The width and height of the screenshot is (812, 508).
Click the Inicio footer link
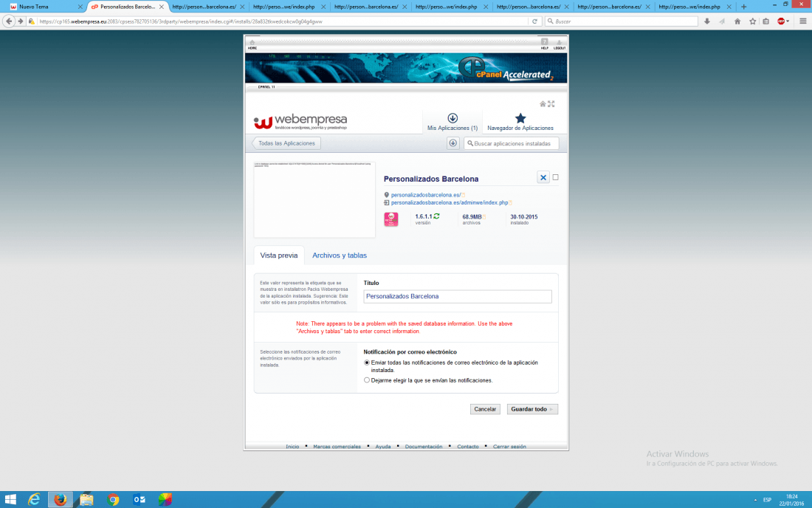click(292, 447)
